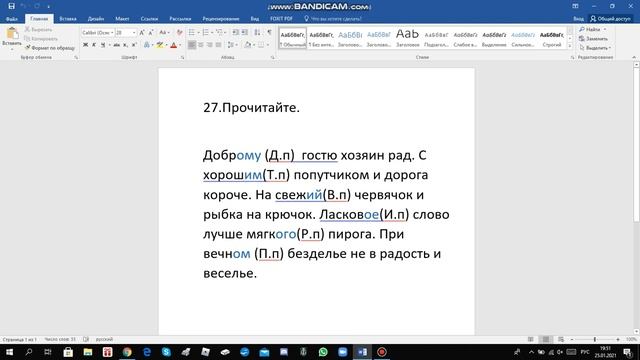The height and width of the screenshot is (360, 640).
Task: Apply subscript formatting
Action: coord(125,45)
